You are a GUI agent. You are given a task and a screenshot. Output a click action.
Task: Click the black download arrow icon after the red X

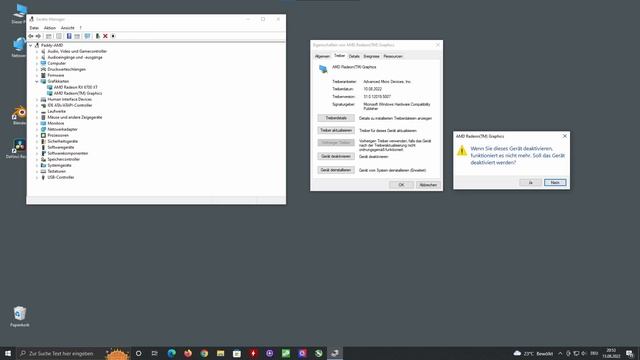tap(113, 36)
